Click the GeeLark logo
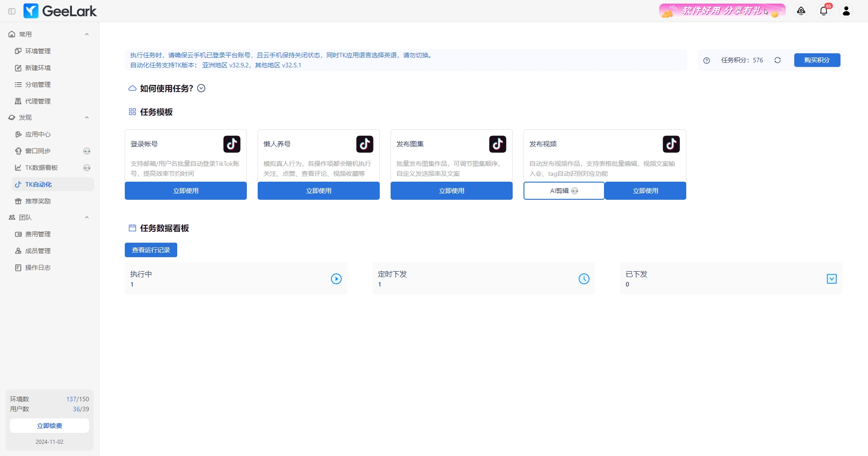Image resolution: width=868 pixels, height=456 pixels. pos(60,11)
